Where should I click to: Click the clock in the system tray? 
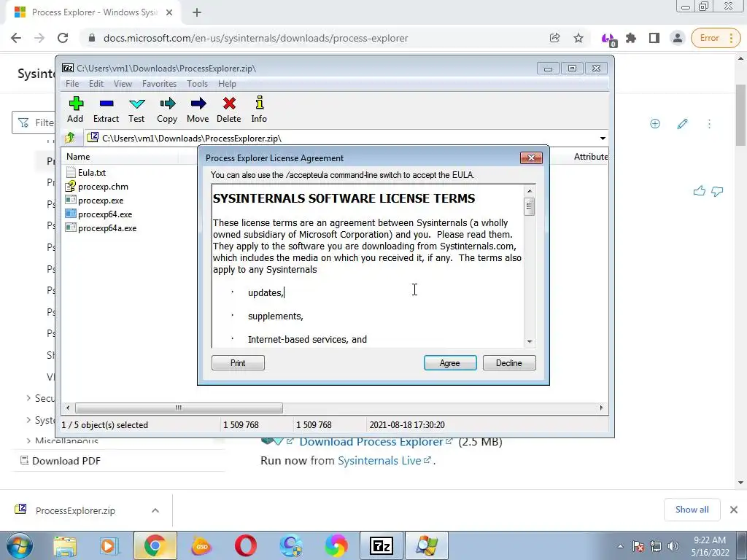pos(710,546)
